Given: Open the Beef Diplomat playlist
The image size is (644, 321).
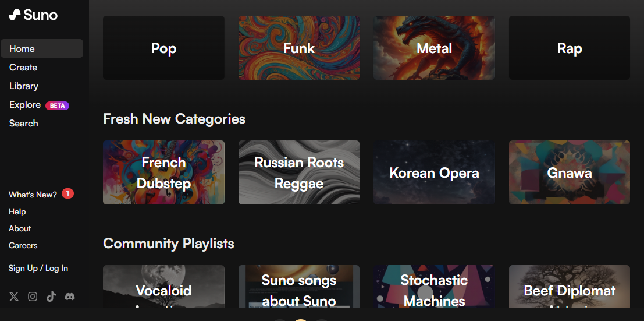Looking at the screenshot, I should [x=570, y=287].
